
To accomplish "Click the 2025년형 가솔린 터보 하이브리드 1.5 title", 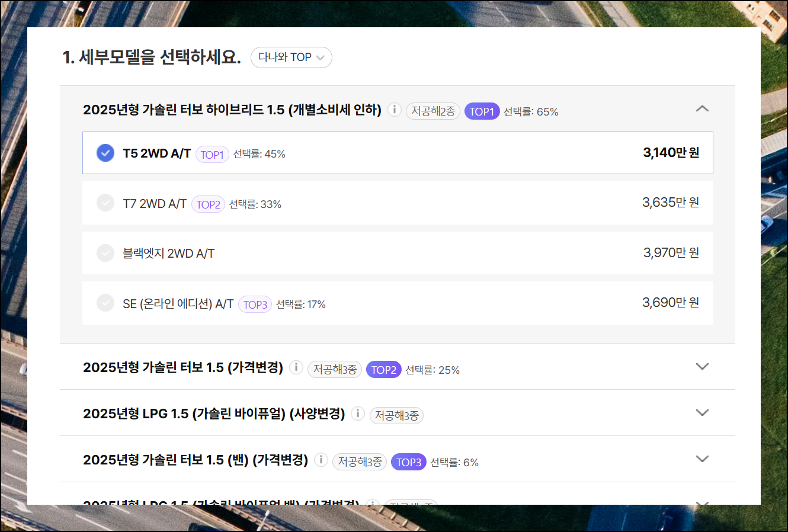I will (x=232, y=110).
